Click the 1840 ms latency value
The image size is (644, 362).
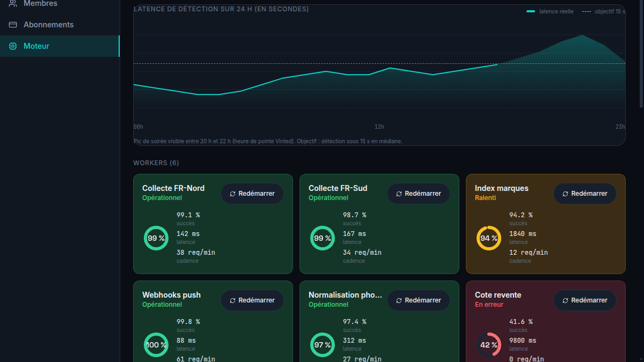(x=523, y=234)
